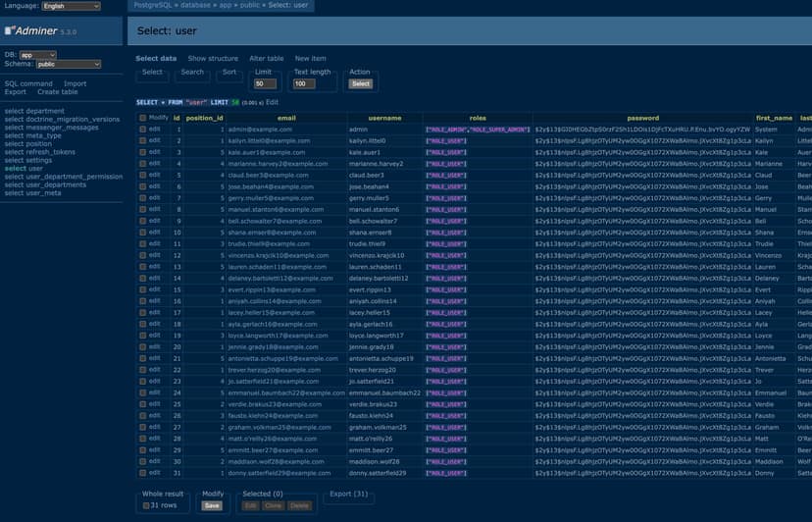This screenshot has width=812, height=522.
Task: Check the row checkbox for claud.beer3
Action: point(143,176)
